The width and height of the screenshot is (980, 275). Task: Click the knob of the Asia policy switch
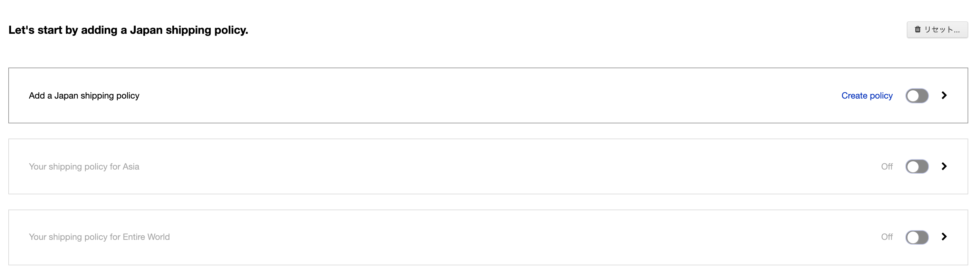tap(913, 166)
